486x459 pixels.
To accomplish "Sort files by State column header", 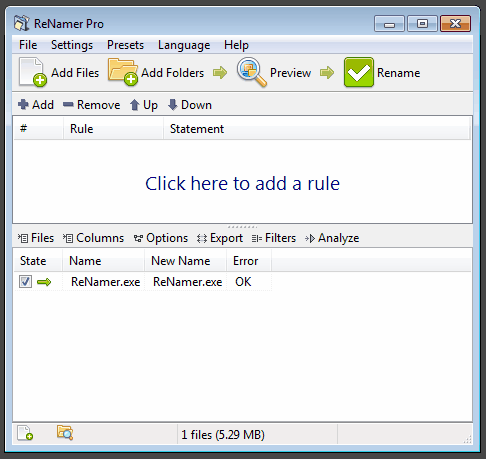I will pyautogui.click(x=38, y=261).
